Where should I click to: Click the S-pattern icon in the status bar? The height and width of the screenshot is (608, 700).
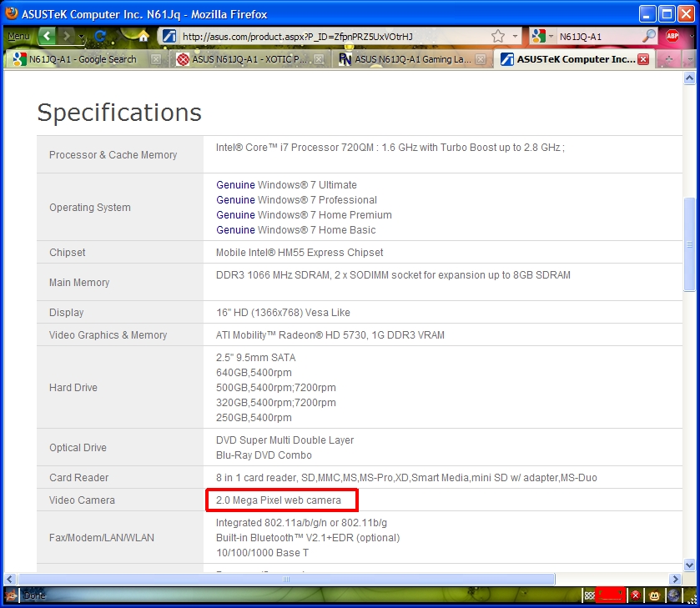(590, 595)
